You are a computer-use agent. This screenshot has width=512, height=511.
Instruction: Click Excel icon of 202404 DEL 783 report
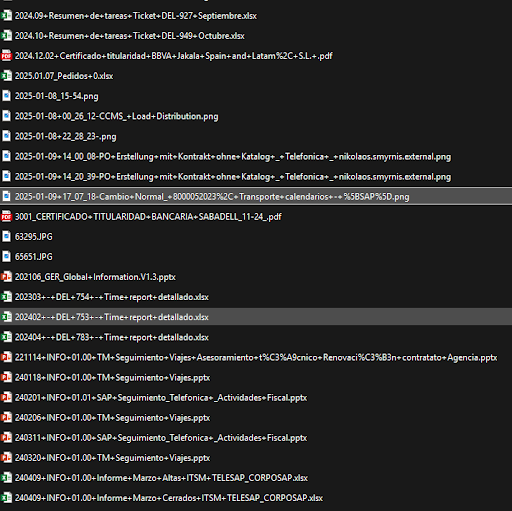click(6, 337)
